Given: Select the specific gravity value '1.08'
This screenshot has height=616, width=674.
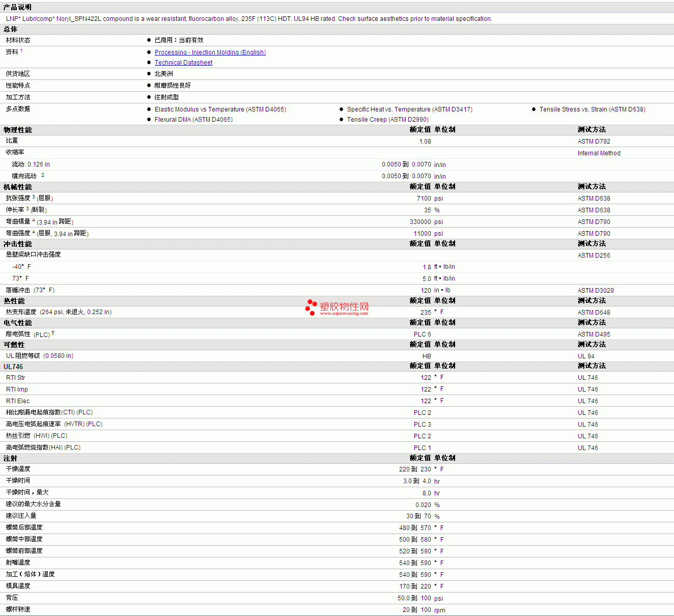Looking at the screenshot, I should tap(425, 142).
